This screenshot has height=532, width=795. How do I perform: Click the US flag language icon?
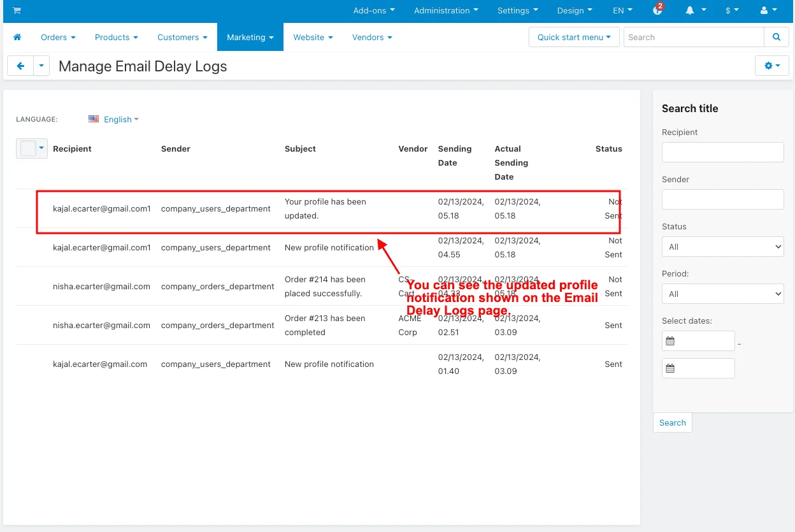pyautogui.click(x=94, y=119)
